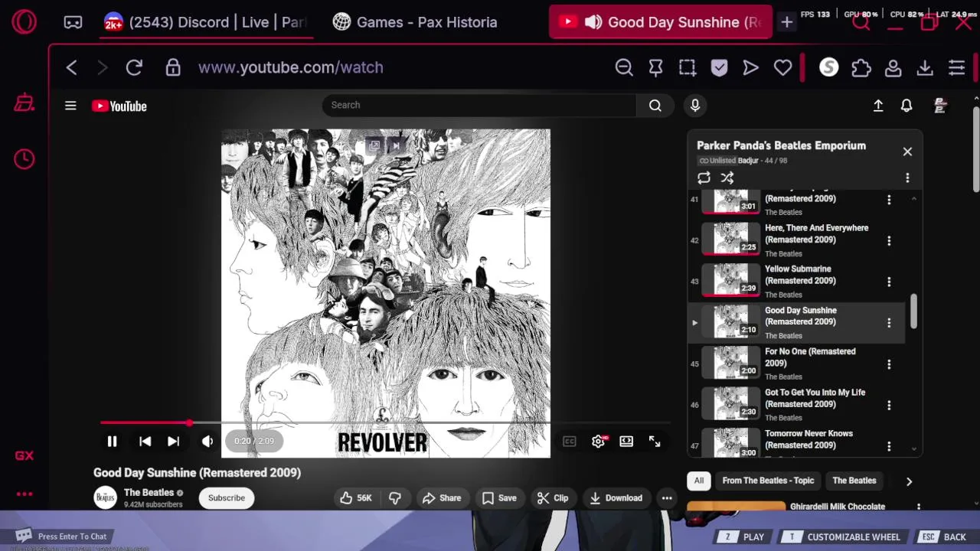Click the youtube.com address bar

click(x=291, y=67)
